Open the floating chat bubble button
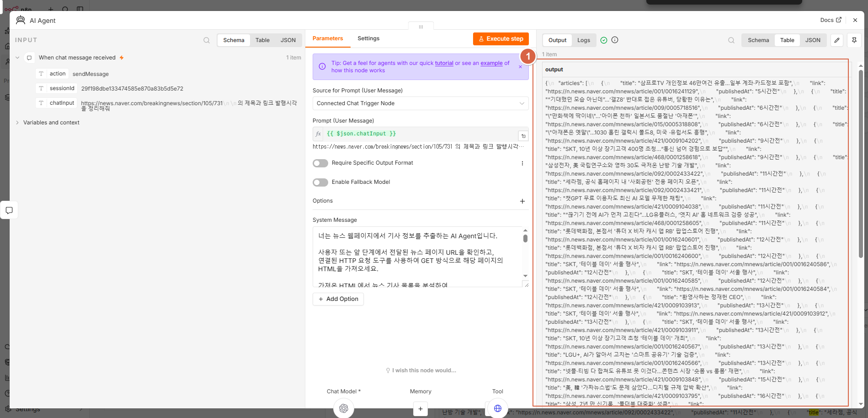 coord(9,210)
